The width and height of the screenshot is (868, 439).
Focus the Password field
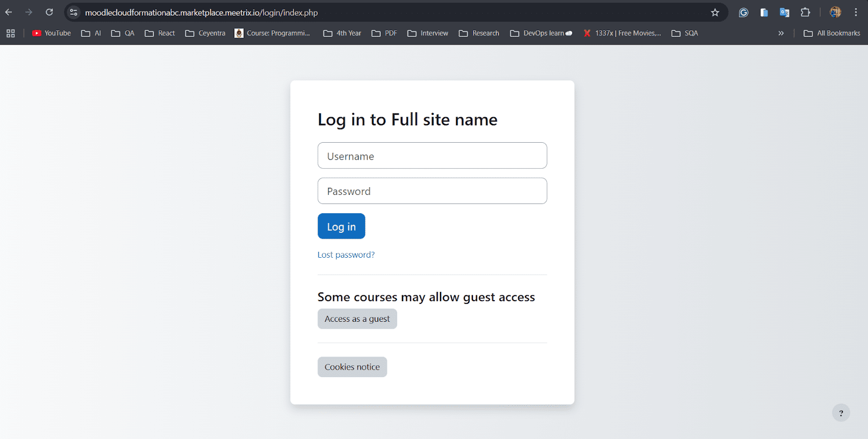pos(432,191)
